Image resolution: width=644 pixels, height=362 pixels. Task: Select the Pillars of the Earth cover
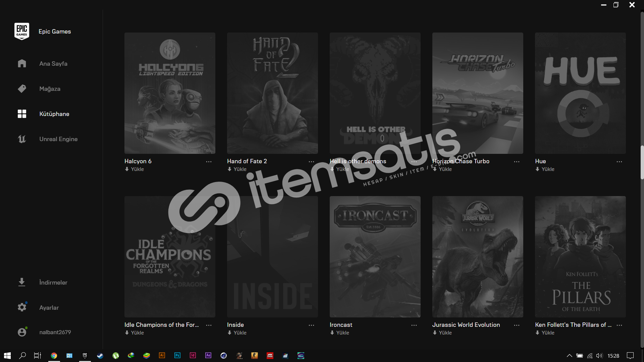coord(580,257)
